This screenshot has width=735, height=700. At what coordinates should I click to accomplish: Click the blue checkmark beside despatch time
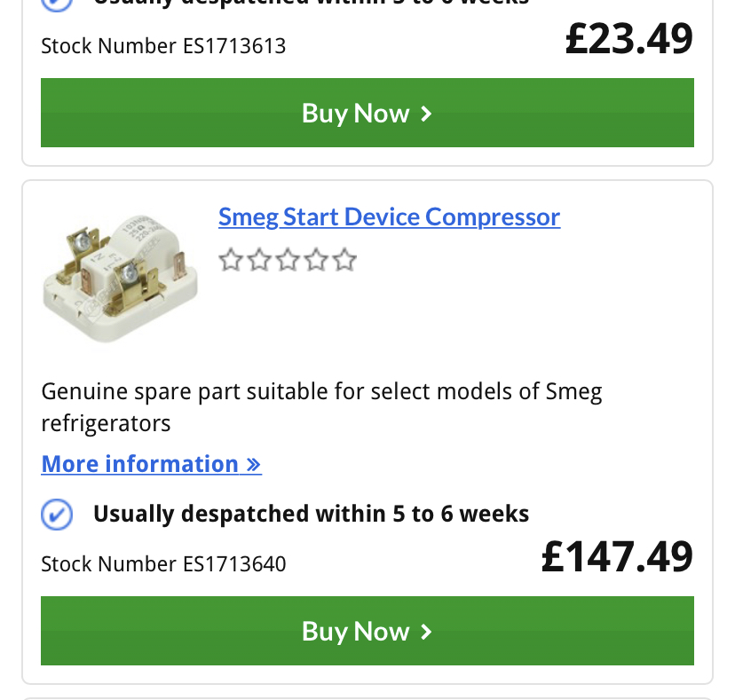click(58, 514)
